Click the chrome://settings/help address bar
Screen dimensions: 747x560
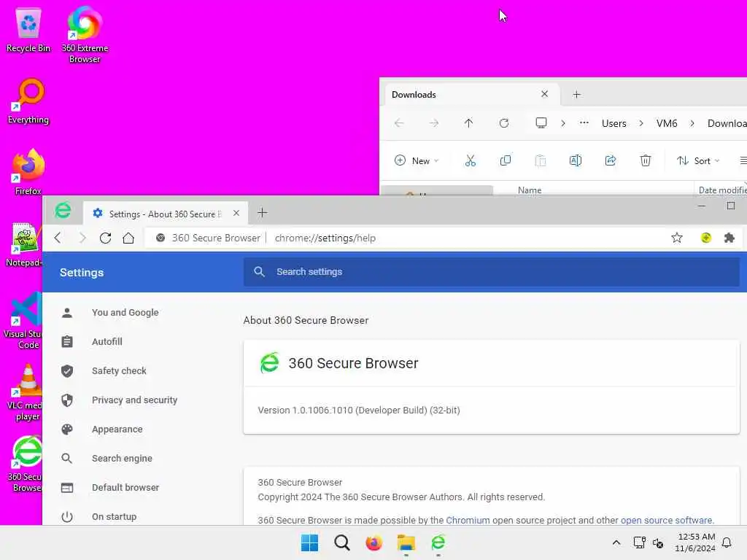tap(325, 238)
